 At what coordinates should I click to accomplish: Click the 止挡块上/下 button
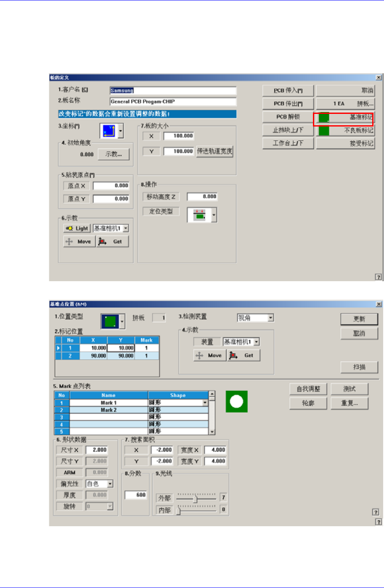pos(289,130)
